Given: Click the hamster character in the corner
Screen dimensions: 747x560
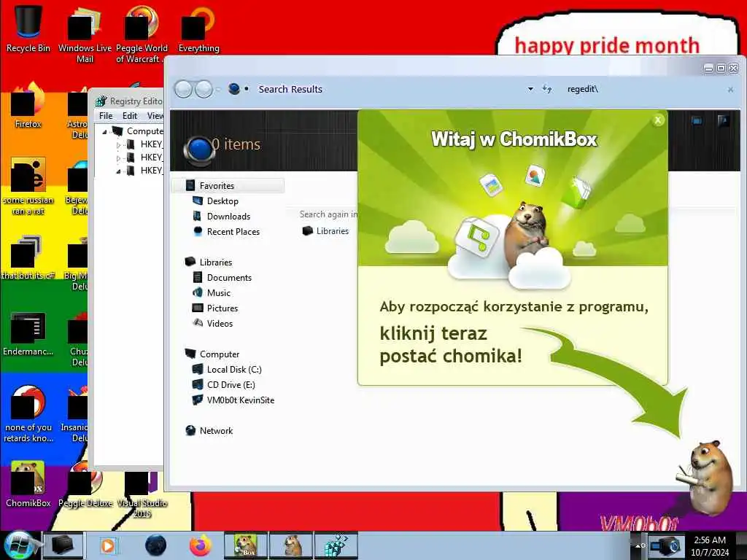Looking at the screenshot, I should pyautogui.click(x=706, y=478).
